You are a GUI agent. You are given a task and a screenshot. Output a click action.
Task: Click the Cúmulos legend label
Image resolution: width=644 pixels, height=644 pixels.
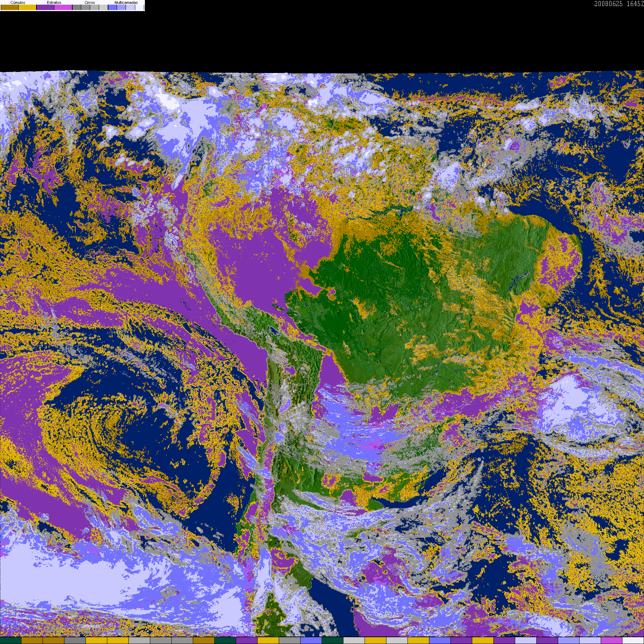click(18, 3)
